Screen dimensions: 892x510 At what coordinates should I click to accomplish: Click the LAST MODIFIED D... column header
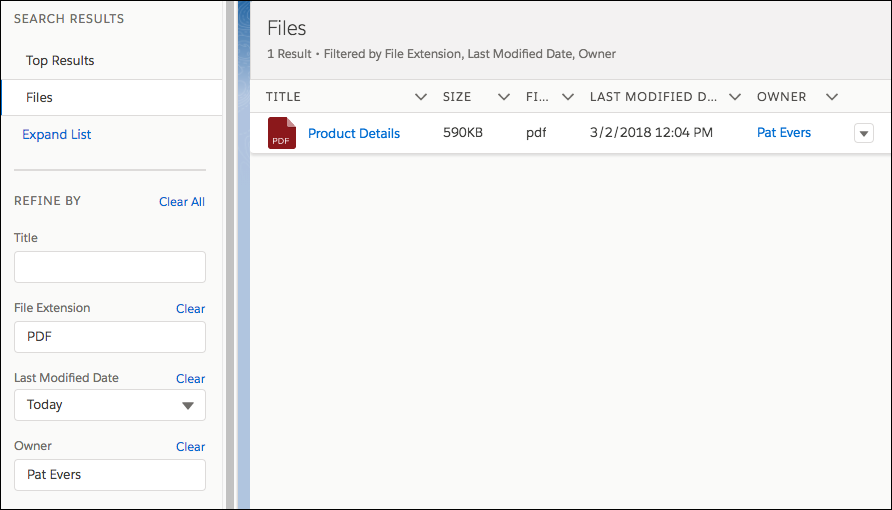653,97
